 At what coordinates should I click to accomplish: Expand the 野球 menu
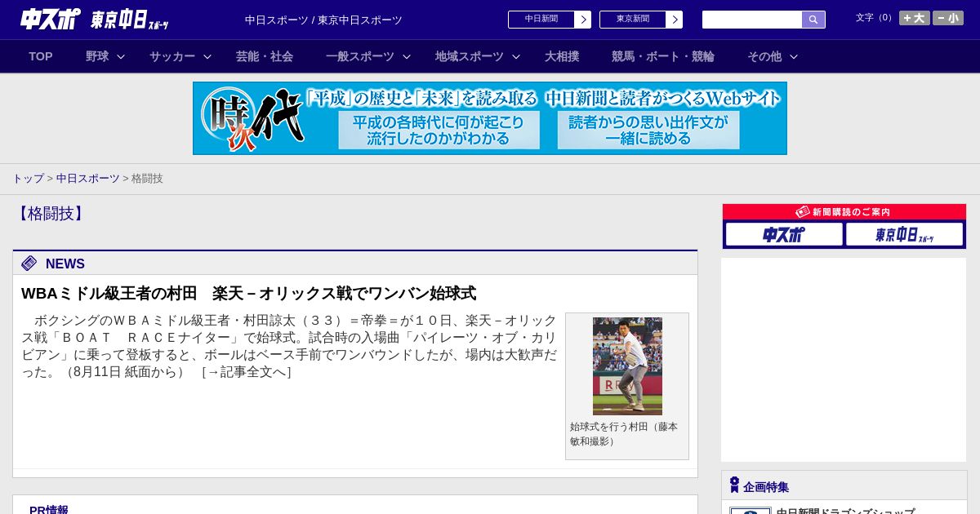tap(105, 56)
